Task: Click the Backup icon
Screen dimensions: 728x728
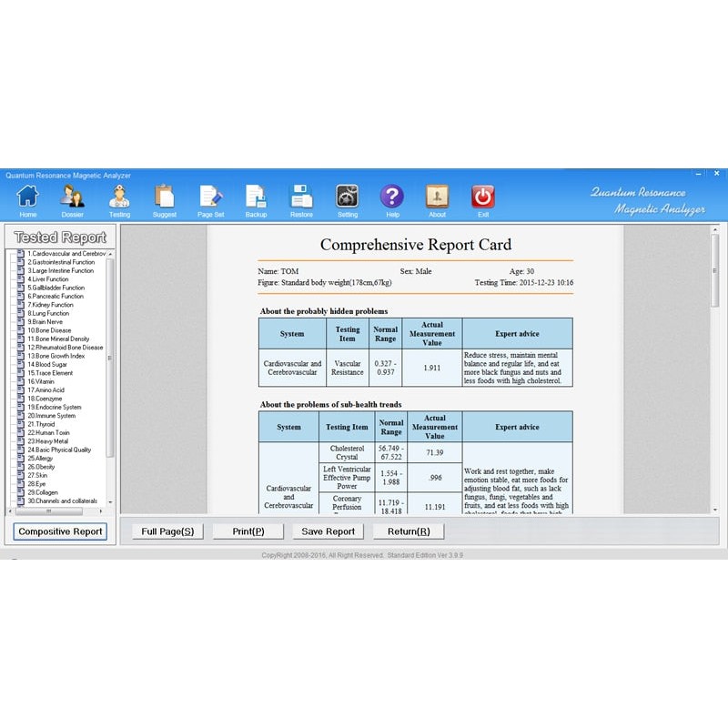Action: (x=256, y=197)
